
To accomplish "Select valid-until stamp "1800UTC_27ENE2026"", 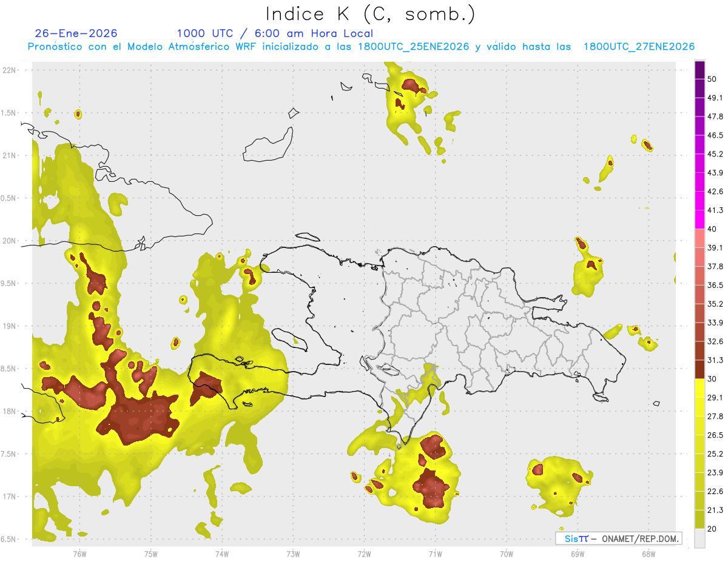I will pos(639,47).
